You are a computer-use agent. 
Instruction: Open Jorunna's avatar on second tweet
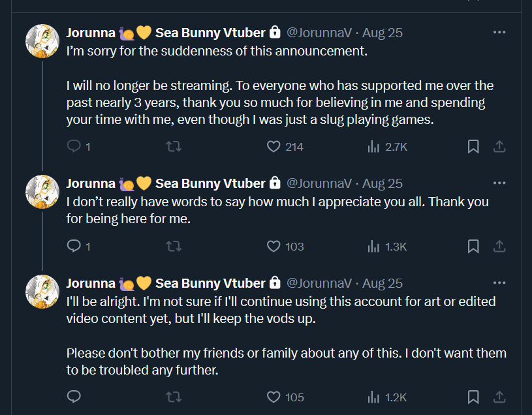pos(42,192)
